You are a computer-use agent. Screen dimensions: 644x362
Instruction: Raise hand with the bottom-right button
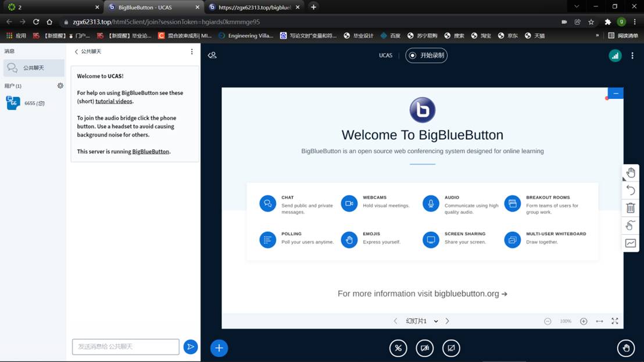626,348
